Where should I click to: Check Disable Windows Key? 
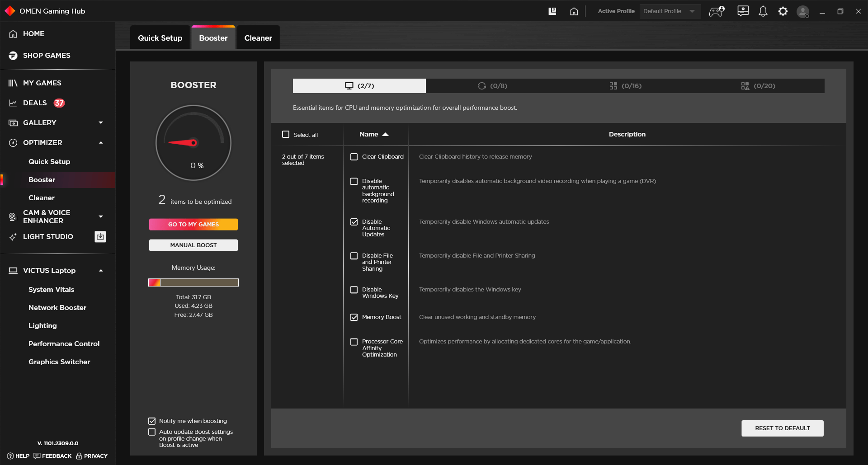click(354, 290)
